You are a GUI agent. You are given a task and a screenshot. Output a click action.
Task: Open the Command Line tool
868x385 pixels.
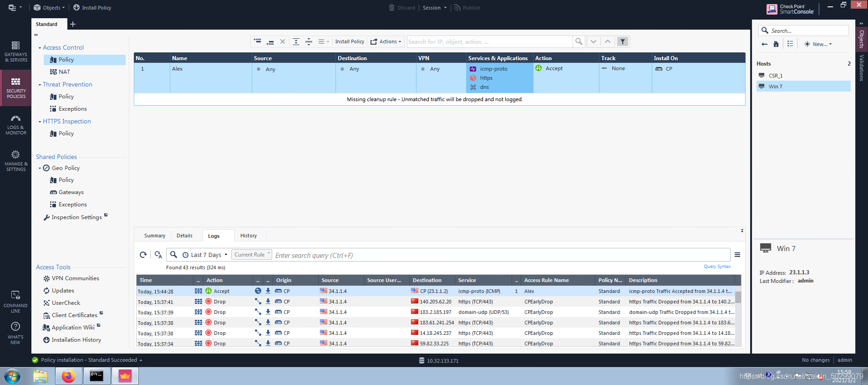click(x=15, y=301)
